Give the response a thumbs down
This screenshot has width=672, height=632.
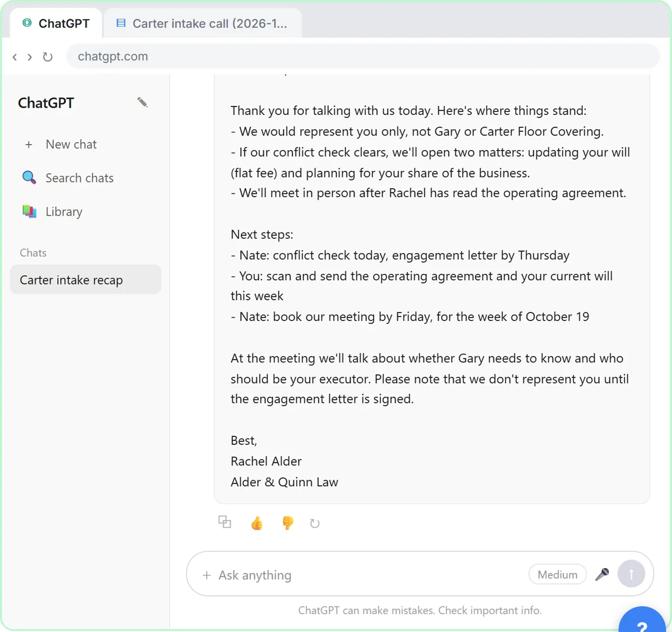coord(288,523)
